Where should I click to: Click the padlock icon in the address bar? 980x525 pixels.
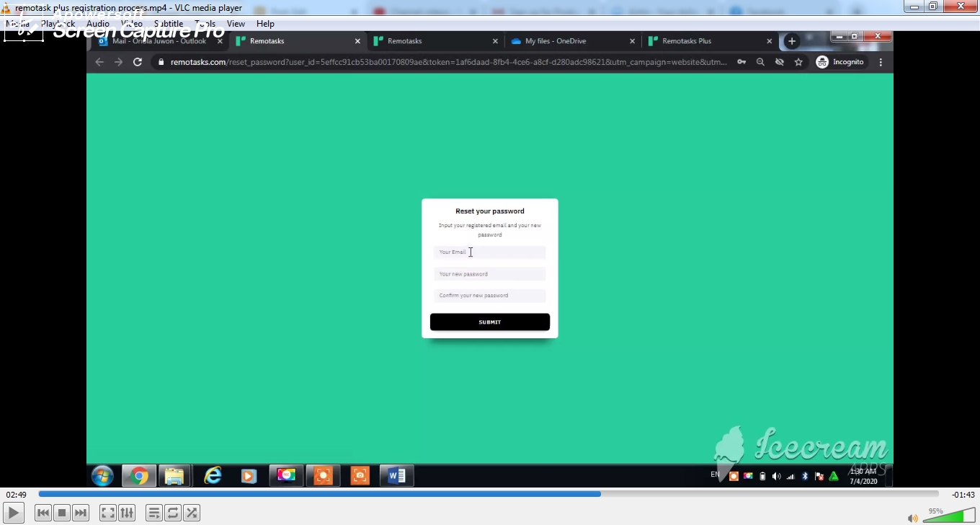(161, 62)
